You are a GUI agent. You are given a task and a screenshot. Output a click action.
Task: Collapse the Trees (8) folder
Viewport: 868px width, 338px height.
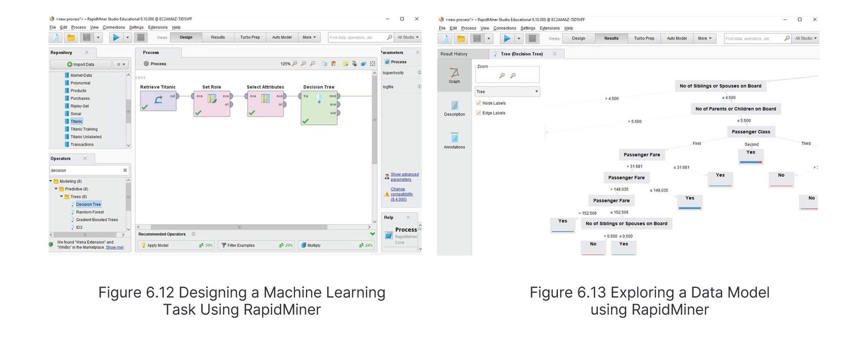pyautogui.click(x=61, y=197)
